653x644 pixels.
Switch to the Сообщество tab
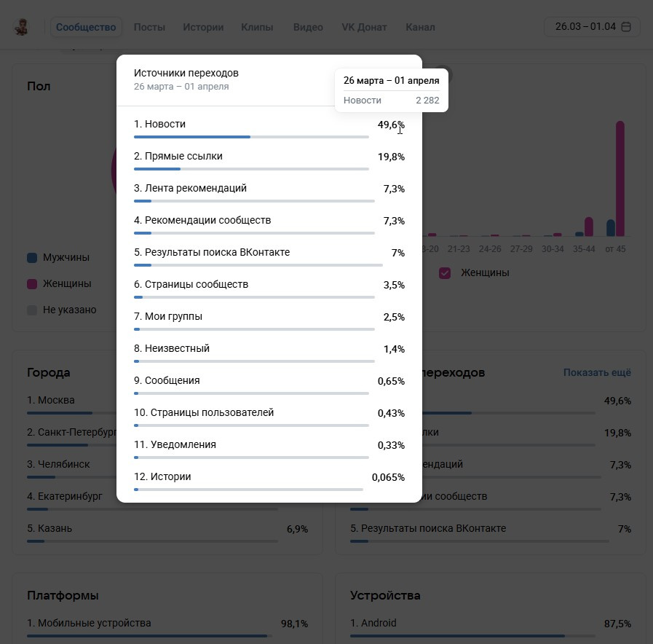point(86,27)
